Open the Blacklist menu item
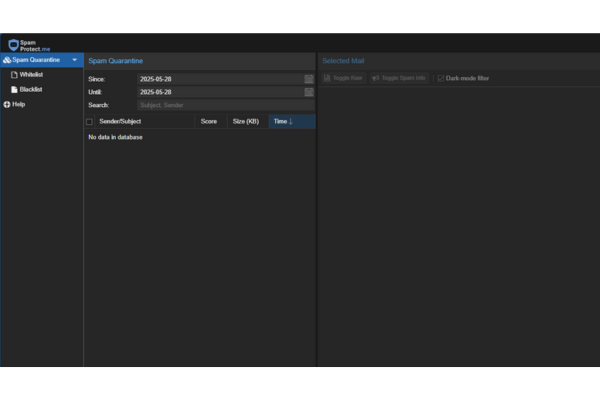 tap(31, 89)
